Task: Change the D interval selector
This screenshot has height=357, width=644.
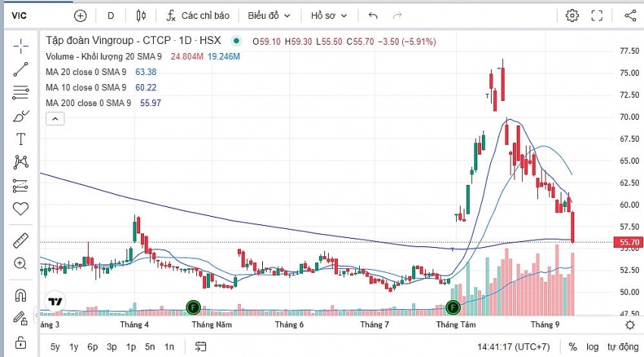Action: pyautogui.click(x=111, y=16)
